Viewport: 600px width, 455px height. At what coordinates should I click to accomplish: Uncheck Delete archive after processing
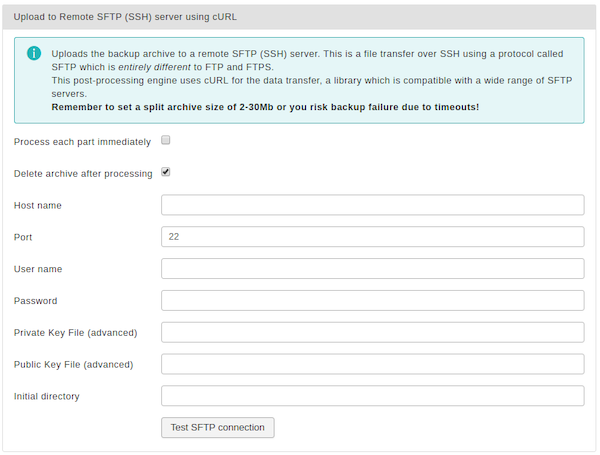point(166,172)
